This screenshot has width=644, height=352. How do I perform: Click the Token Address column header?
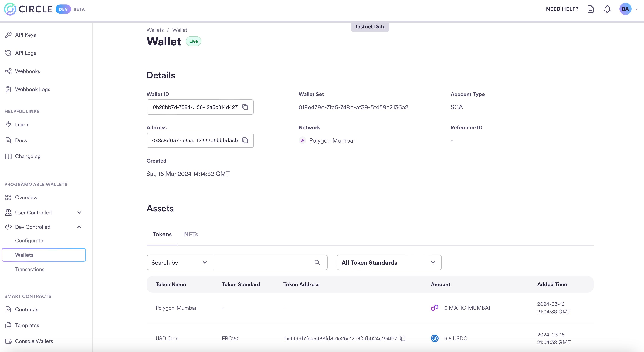(301, 284)
